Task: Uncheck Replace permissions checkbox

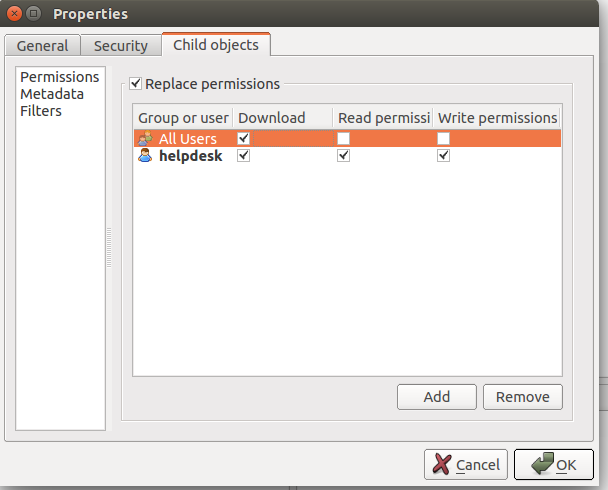Action: [x=135, y=83]
